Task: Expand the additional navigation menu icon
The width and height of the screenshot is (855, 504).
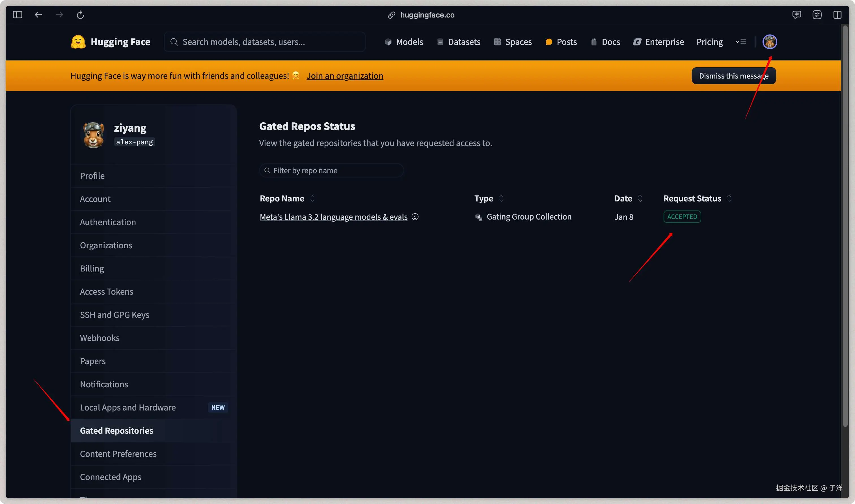Action: (741, 42)
